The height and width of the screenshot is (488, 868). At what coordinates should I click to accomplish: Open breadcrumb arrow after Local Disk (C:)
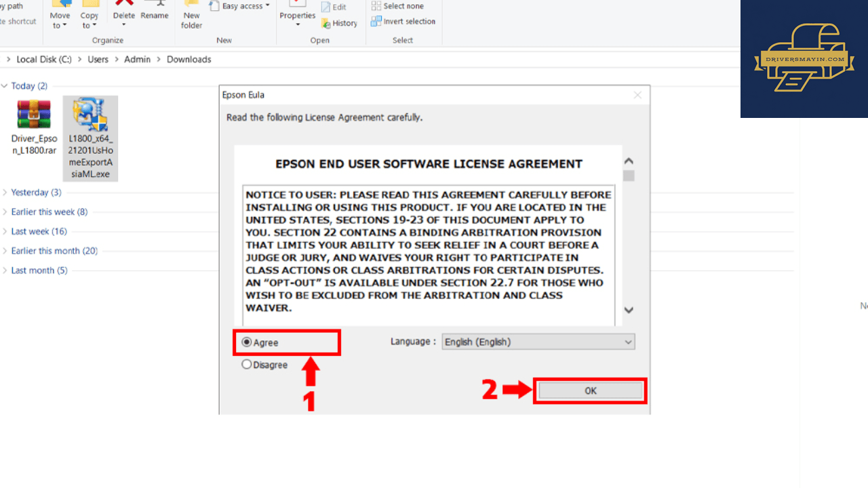click(79, 60)
